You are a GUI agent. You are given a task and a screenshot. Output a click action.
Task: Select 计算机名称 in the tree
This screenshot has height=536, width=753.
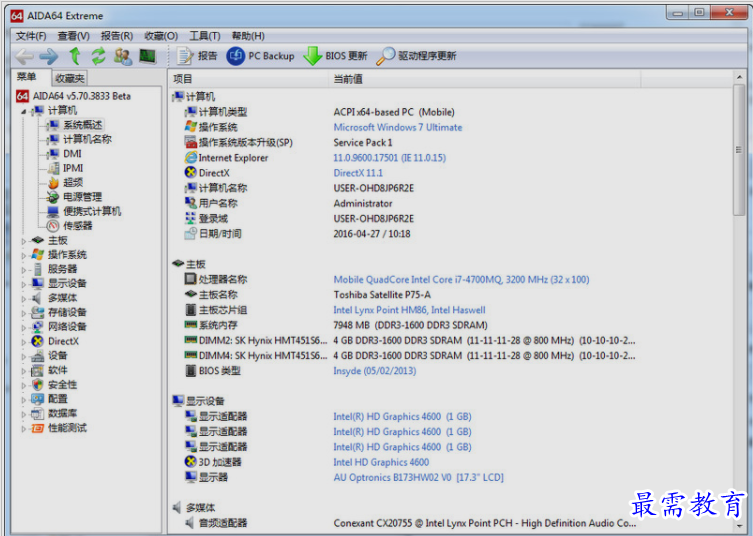[87, 139]
